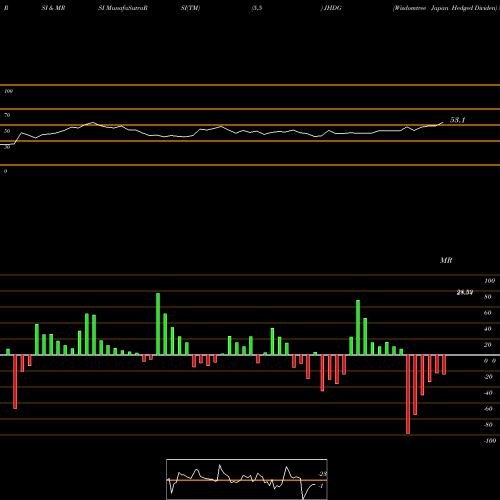Click the MR axis label -40
Image resolution: width=500 pixels, height=500 pixels.
coord(488,393)
